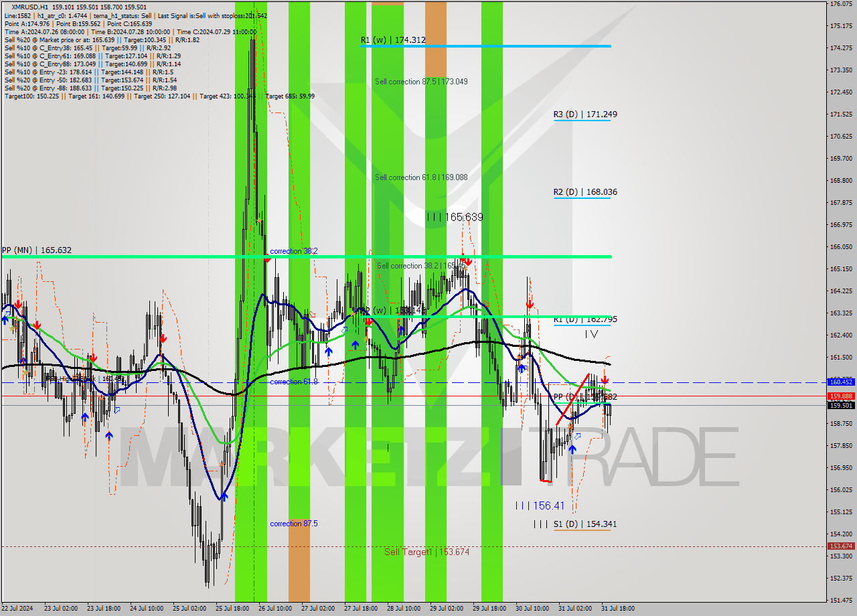Click the 'Sell Target1 | 153.674' label
Image resolution: width=857 pixels, height=616 pixels.
[x=426, y=552]
